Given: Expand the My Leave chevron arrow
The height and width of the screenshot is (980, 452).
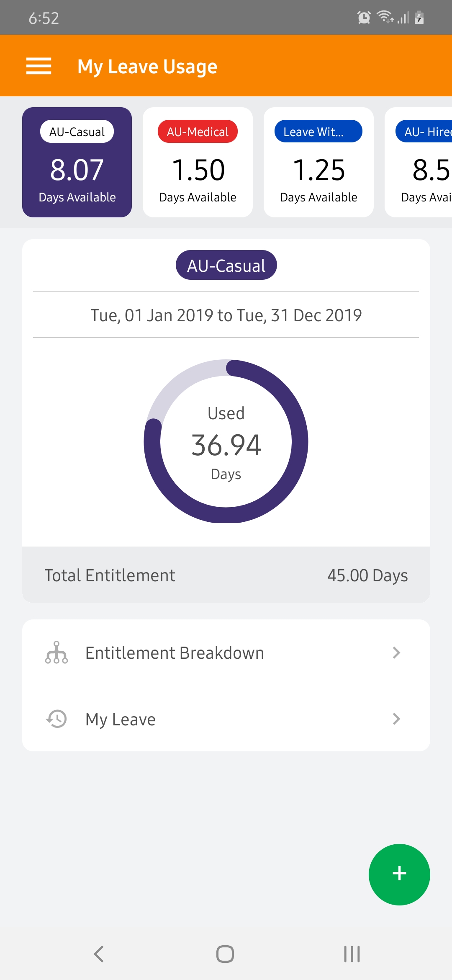Looking at the screenshot, I should (x=396, y=719).
